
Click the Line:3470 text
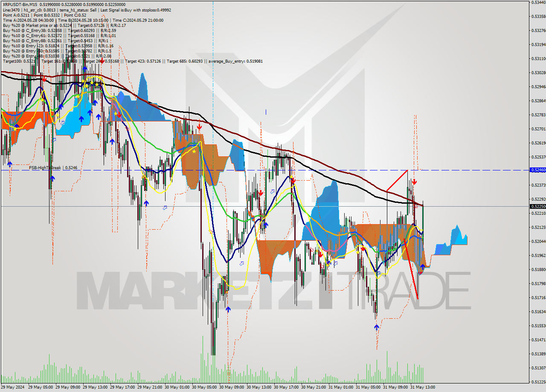coord(11,9)
